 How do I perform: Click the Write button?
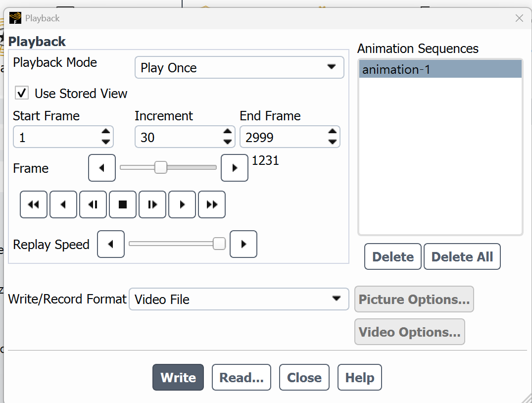click(x=178, y=378)
